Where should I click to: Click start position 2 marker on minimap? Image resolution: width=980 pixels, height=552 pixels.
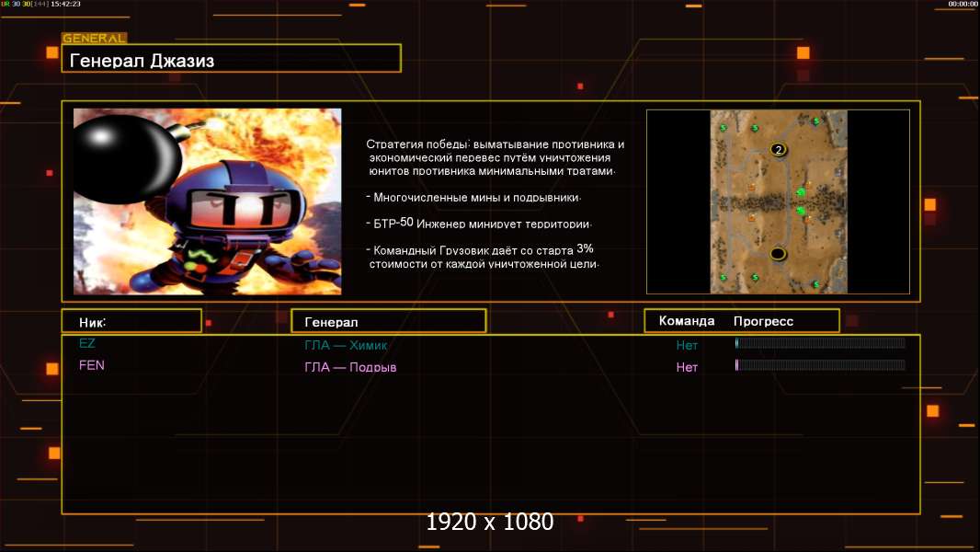779,149
